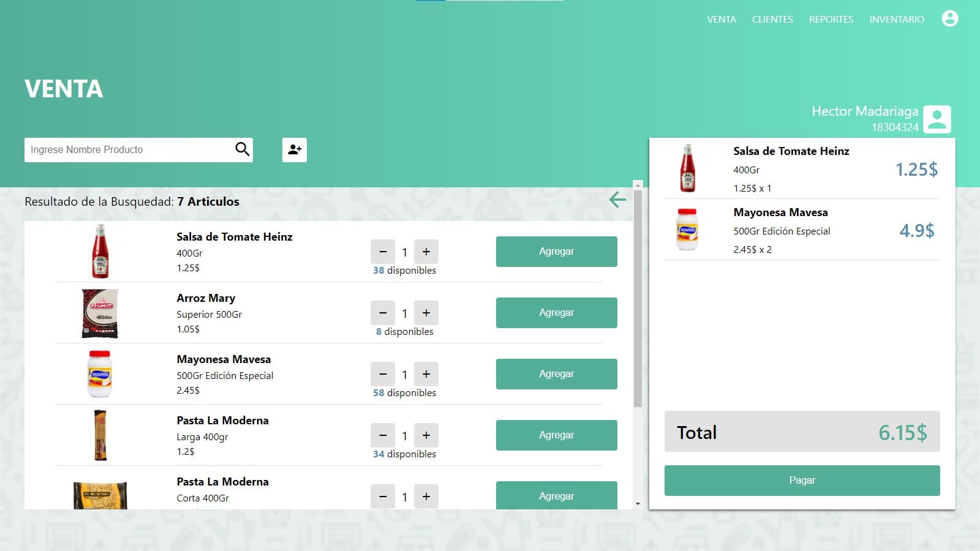Add Pasta La Moderna Larga with Agregar

[x=557, y=435]
